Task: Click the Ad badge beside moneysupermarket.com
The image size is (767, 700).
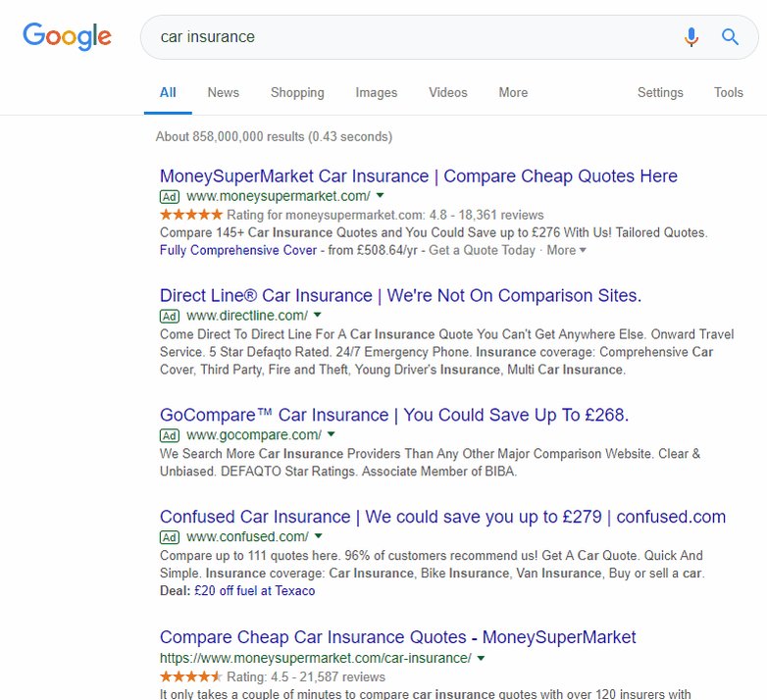Action: [170, 196]
